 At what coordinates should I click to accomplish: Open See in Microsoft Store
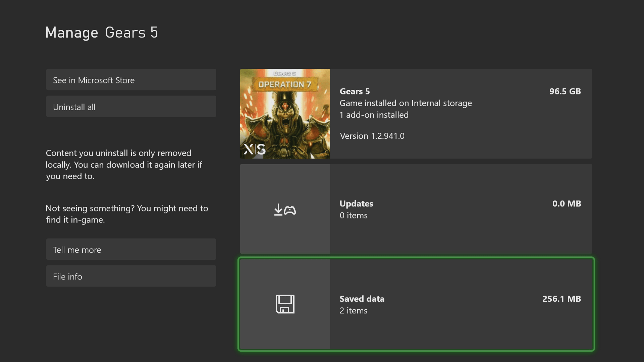[x=131, y=80]
